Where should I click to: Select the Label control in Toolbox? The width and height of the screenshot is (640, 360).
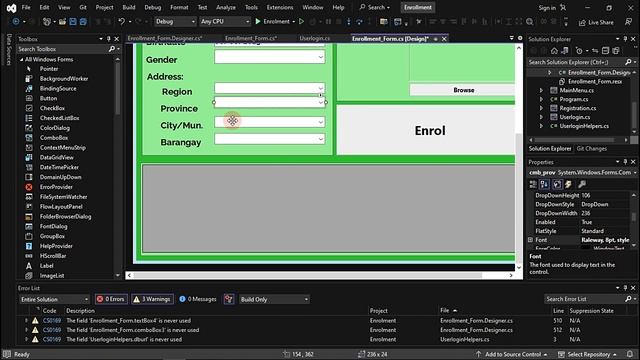(47, 266)
